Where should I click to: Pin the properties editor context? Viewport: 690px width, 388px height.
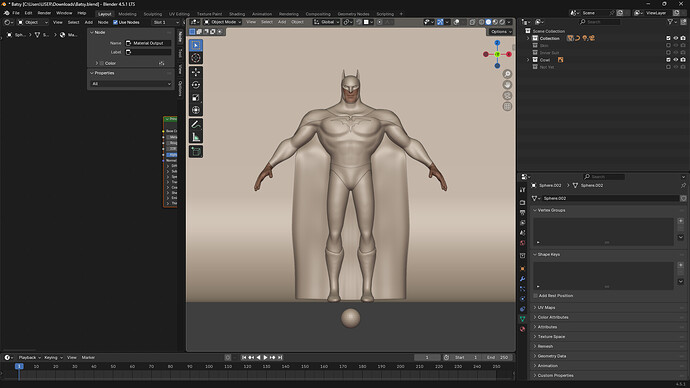[x=683, y=186]
